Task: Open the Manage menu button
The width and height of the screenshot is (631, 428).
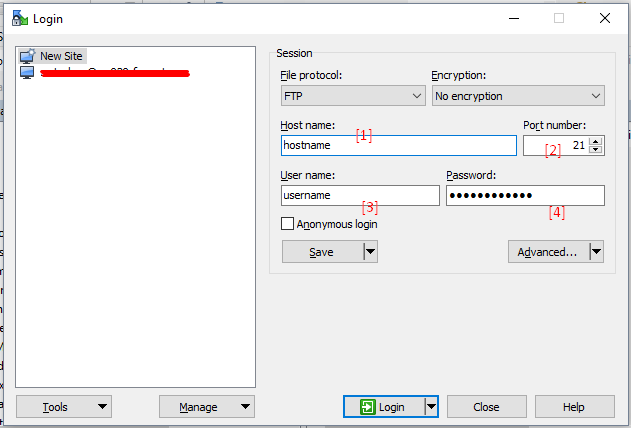Action: tap(207, 407)
